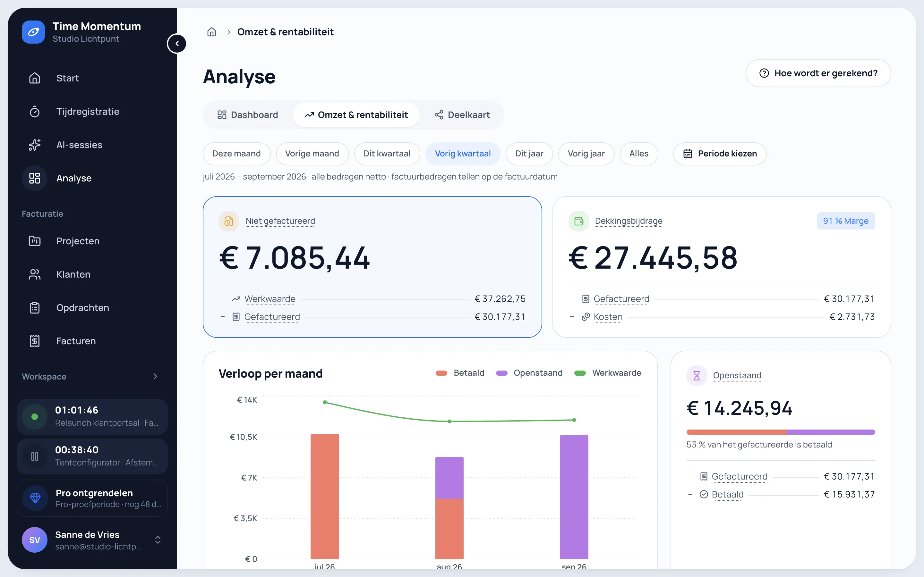Click the home icon in breadcrumb

[x=211, y=32]
